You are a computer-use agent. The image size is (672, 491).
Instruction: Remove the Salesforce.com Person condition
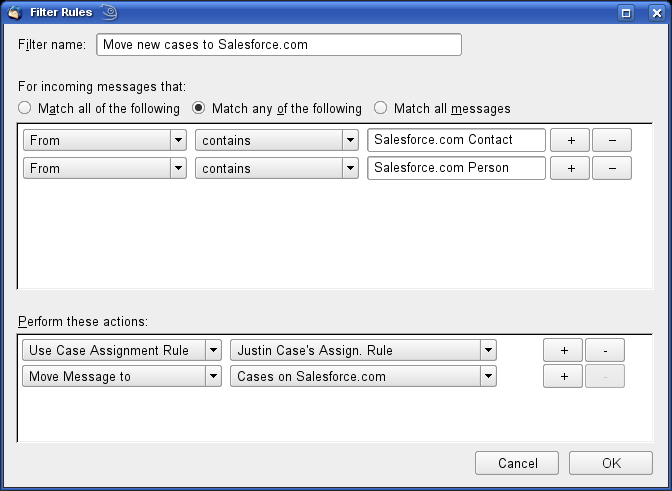[x=612, y=168]
